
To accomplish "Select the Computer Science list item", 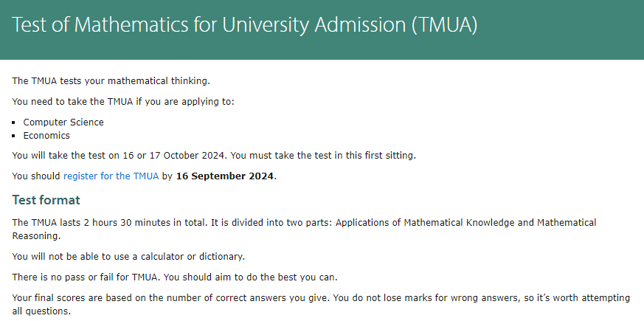I will pyautogui.click(x=63, y=122).
